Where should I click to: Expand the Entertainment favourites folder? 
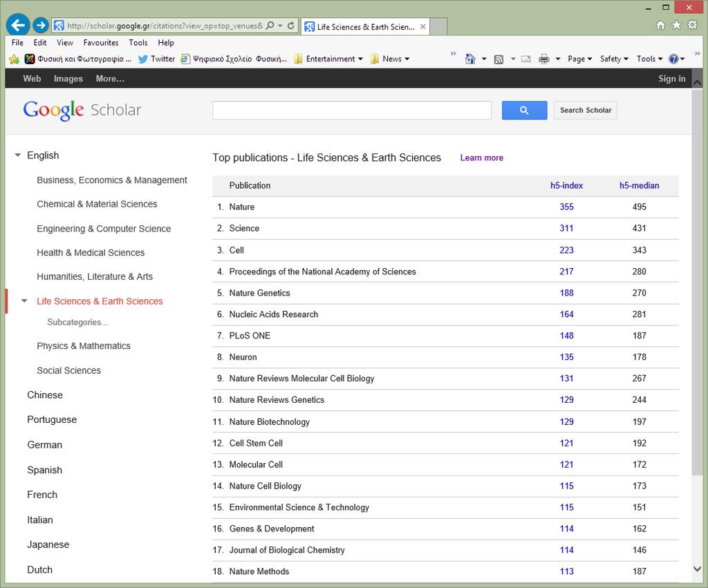pyautogui.click(x=328, y=59)
